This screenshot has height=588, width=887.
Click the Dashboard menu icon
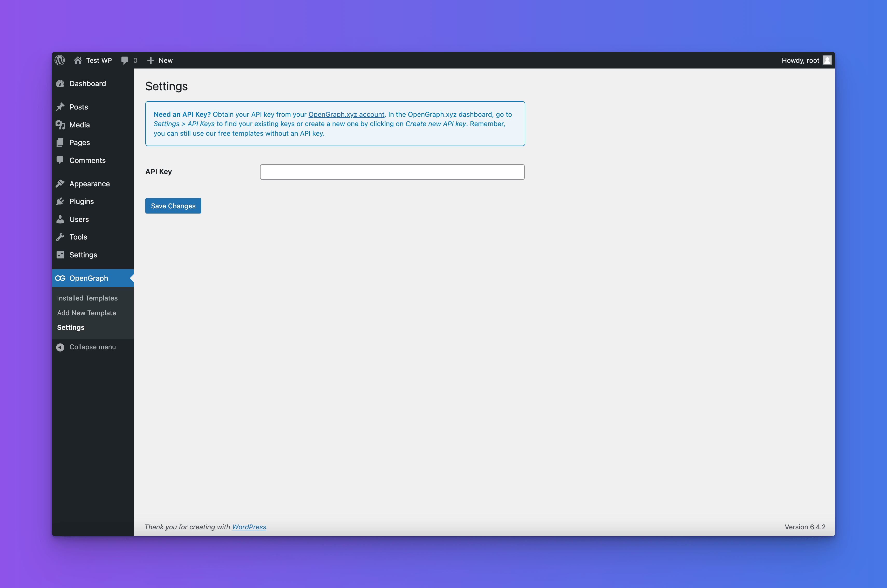pos(60,83)
